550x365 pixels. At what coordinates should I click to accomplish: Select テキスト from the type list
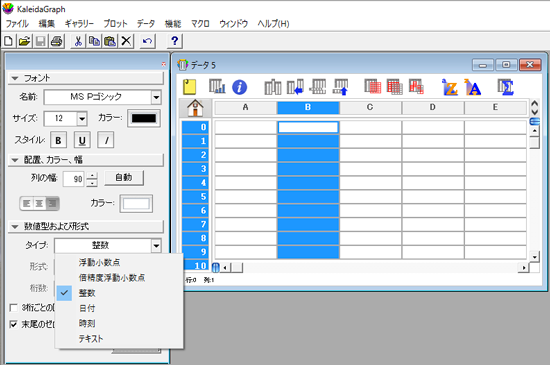pos(90,339)
